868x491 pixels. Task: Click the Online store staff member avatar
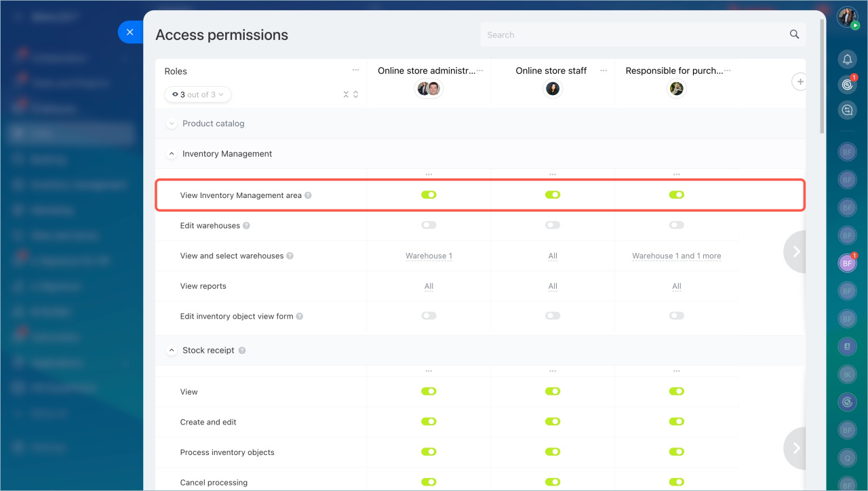553,88
